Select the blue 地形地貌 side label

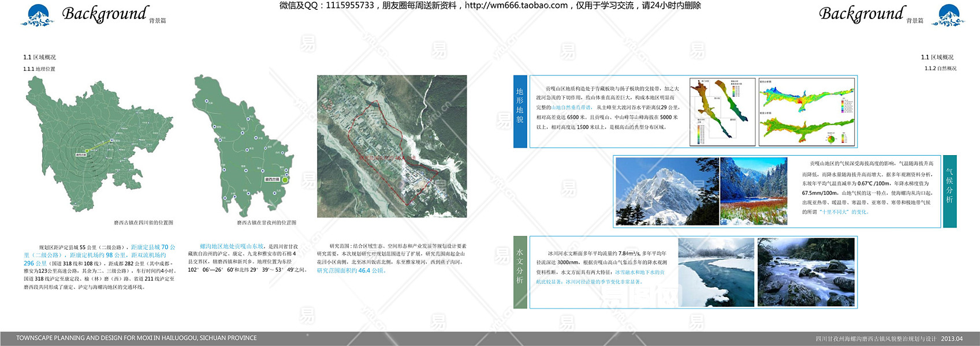coord(520,111)
